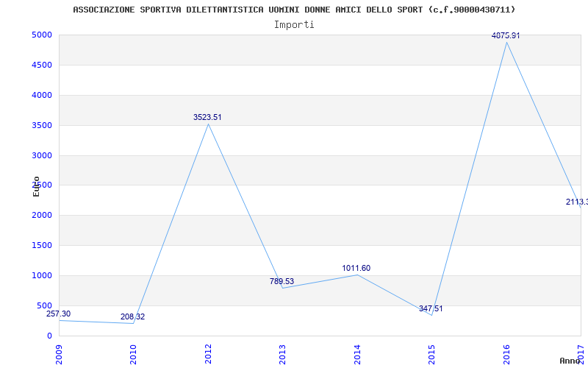Click the Euro y-axis title
588x368 pixels.
coord(36,186)
